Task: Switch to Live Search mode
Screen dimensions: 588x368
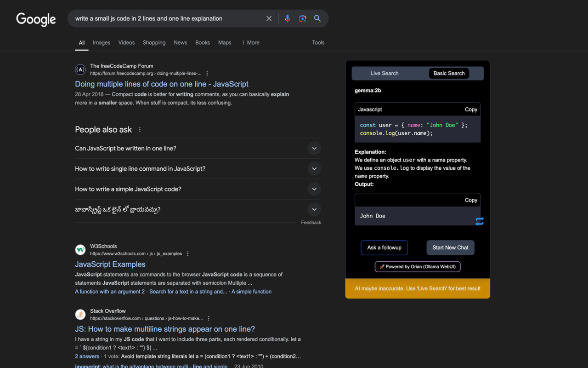Action: pyautogui.click(x=384, y=73)
